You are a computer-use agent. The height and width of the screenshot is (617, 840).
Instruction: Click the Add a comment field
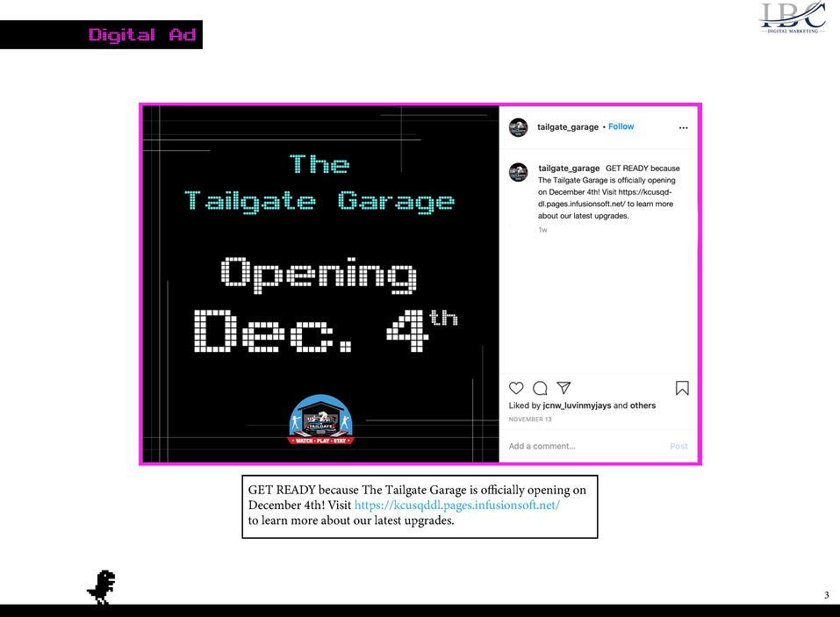[x=542, y=446]
